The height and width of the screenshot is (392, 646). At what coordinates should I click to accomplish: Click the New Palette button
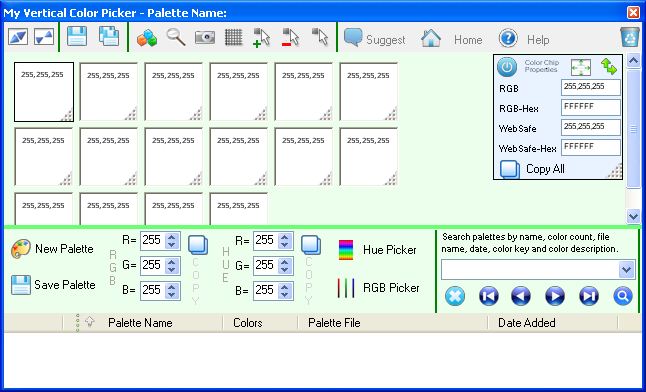click(x=52, y=249)
